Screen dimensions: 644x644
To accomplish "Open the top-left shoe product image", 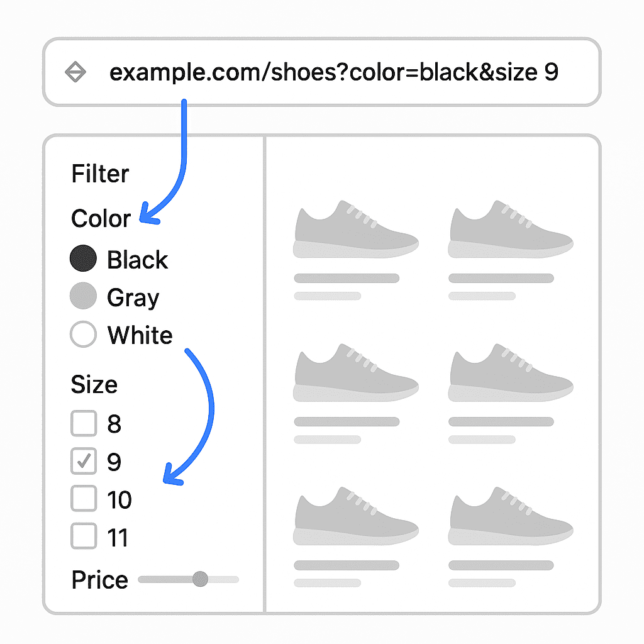I will pos(356,229).
